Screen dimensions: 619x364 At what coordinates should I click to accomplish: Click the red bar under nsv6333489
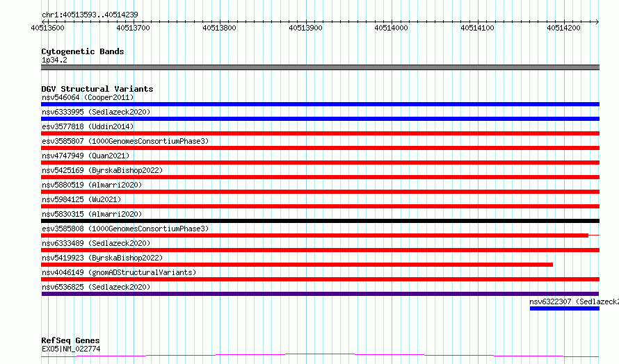320,250
